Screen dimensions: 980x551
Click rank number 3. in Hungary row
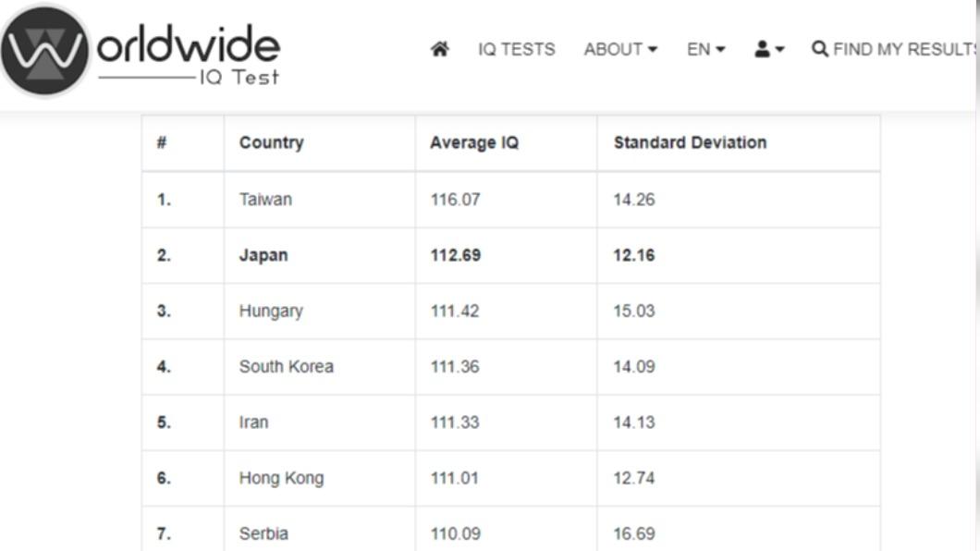pos(164,312)
